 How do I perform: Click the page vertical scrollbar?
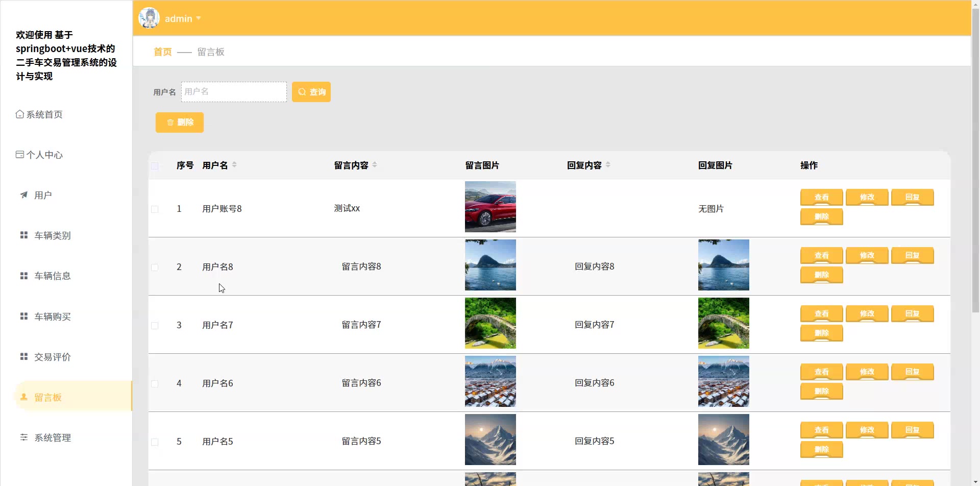pos(975,153)
